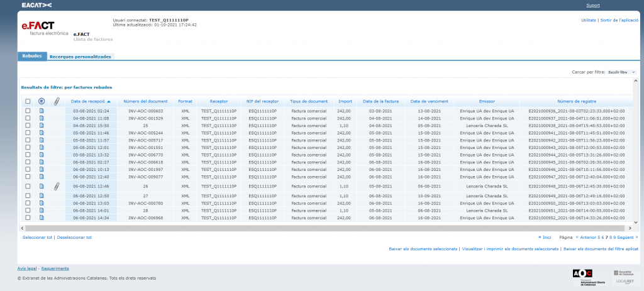This screenshot has height=291, width=644.
Task: Click the paperclip attachments column header icon
Action: pyautogui.click(x=56, y=101)
